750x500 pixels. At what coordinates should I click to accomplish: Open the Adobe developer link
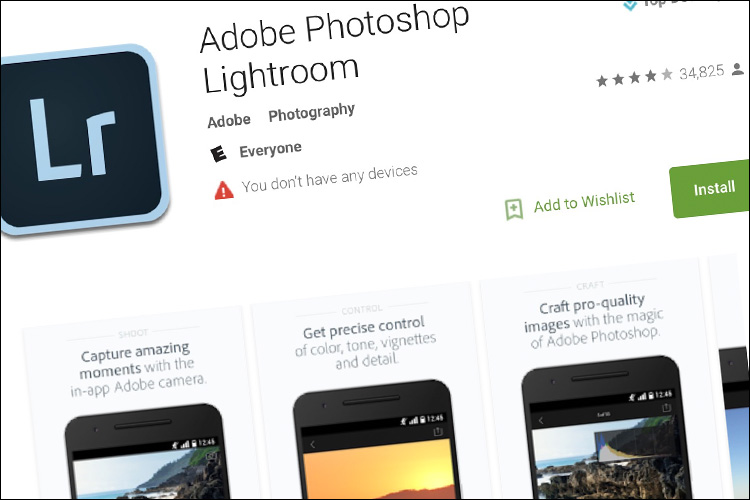pos(229,121)
